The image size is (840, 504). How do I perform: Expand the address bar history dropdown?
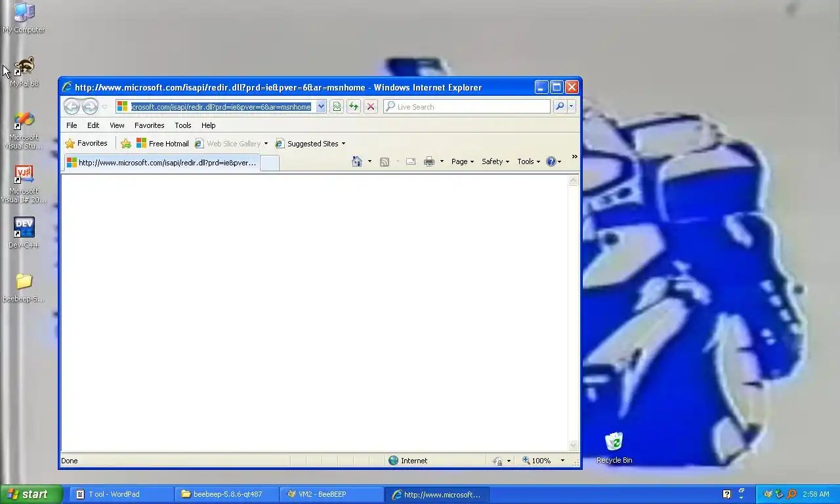point(321,106)
